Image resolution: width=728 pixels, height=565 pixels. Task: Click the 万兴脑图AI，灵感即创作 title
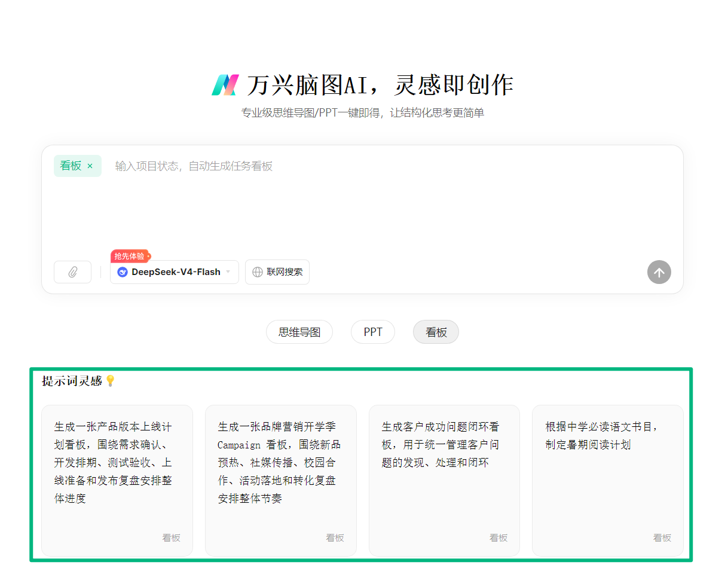pyautogui.click(x=380, y=85)
